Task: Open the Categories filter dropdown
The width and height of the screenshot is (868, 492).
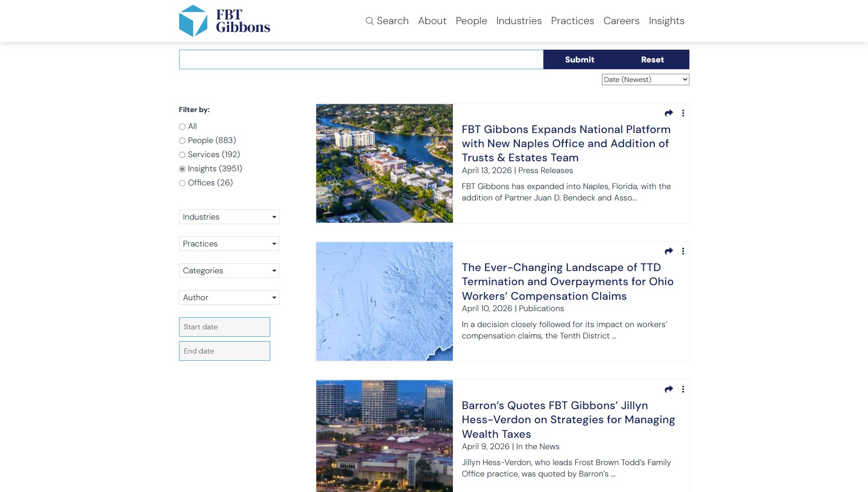Action: click(x=229, y=271)
